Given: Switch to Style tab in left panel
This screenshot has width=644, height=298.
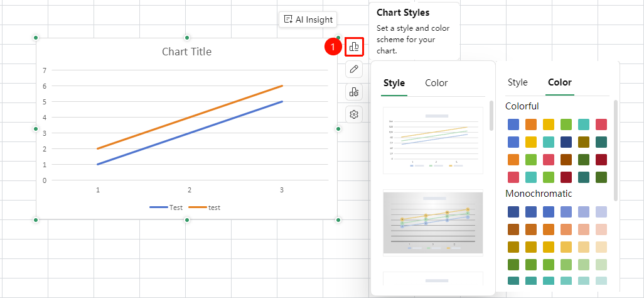Looking at the screenshot, I should coord(394,83).
